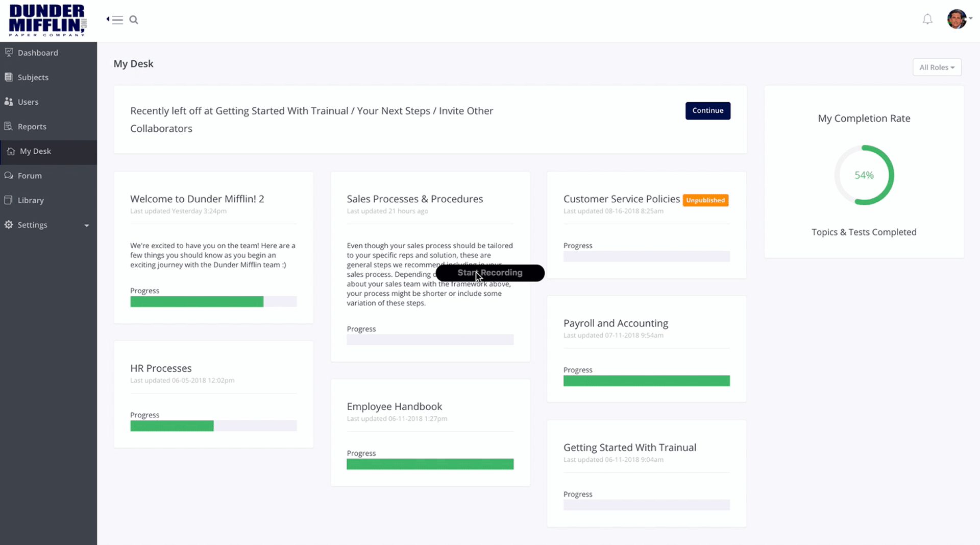This screenshot has height=545, width=980.
Task: Click the Users sidebar icon
Action: 9,102
